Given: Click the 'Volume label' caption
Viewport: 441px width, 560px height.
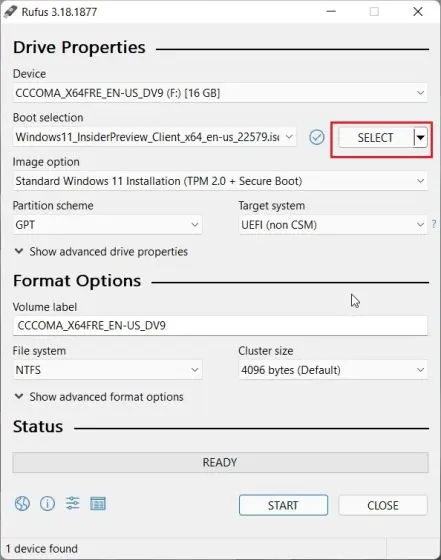Looking at the screenshot, I should [x=45, y=307].
